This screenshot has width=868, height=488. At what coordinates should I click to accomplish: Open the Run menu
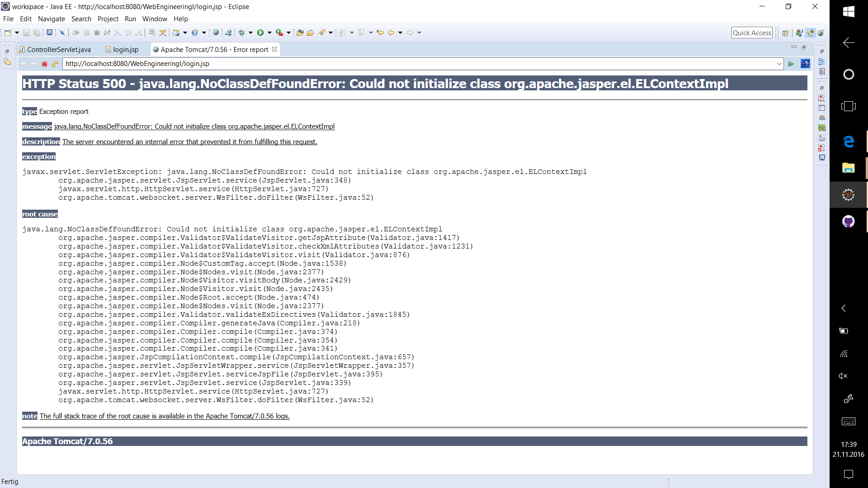pos(130,19)
